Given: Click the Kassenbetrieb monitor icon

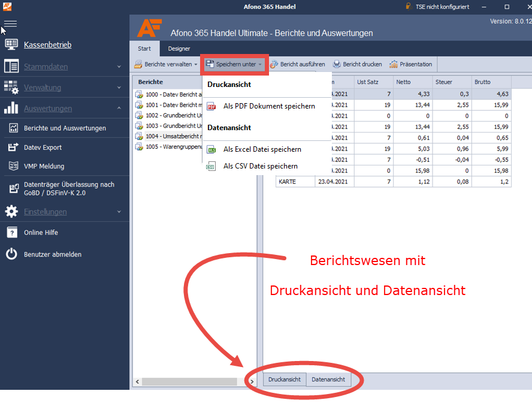Looking at the screenshot, I should [11, 44].
